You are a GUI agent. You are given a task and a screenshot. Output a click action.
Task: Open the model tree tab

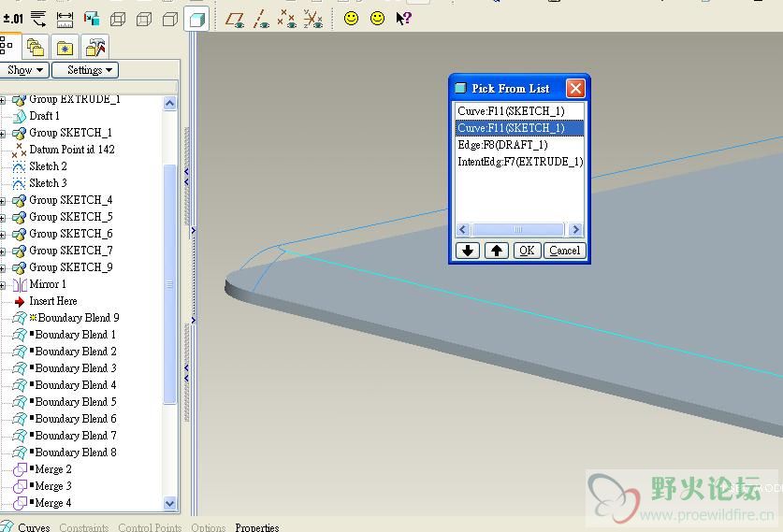click(7, 46)
